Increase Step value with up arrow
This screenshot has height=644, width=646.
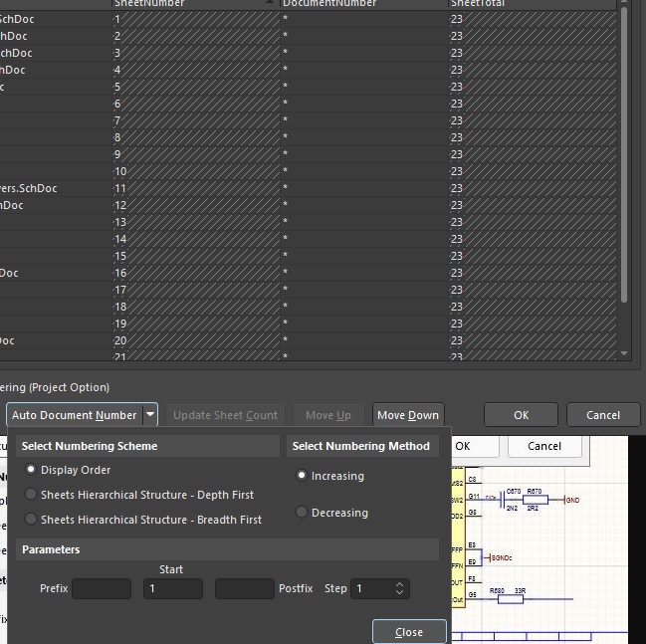(399, 584)
